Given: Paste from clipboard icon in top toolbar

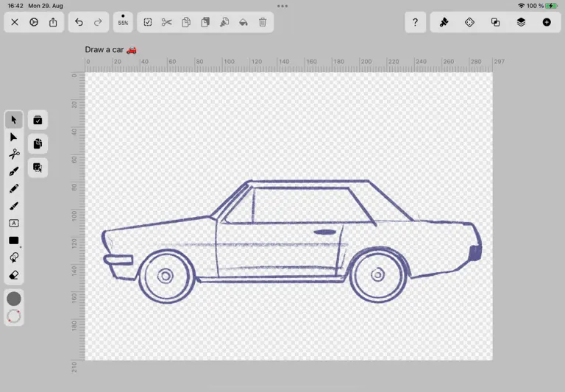Looking at the screenshot, I should [x=205, y=22].
